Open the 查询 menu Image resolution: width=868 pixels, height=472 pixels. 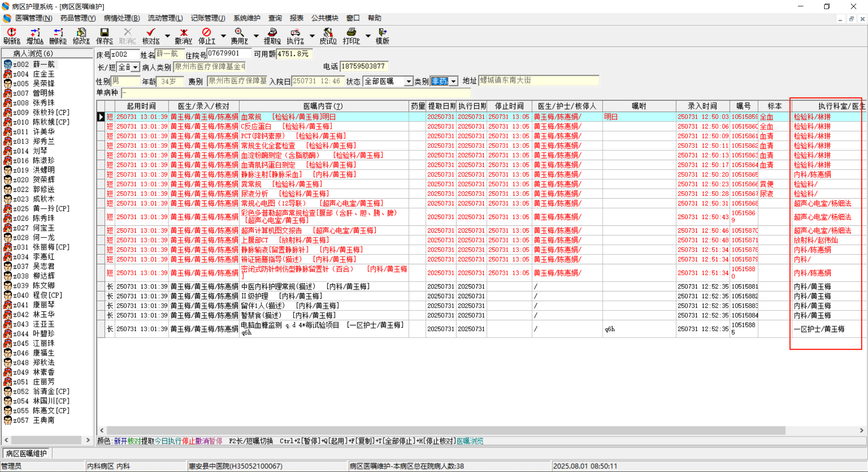[x=275, y=18]
